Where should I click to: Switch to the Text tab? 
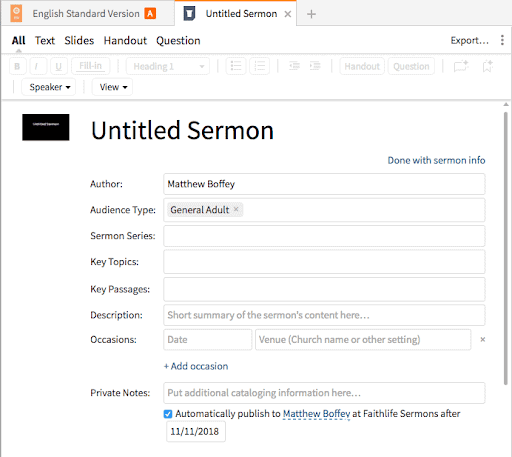[x=45, y=41]
